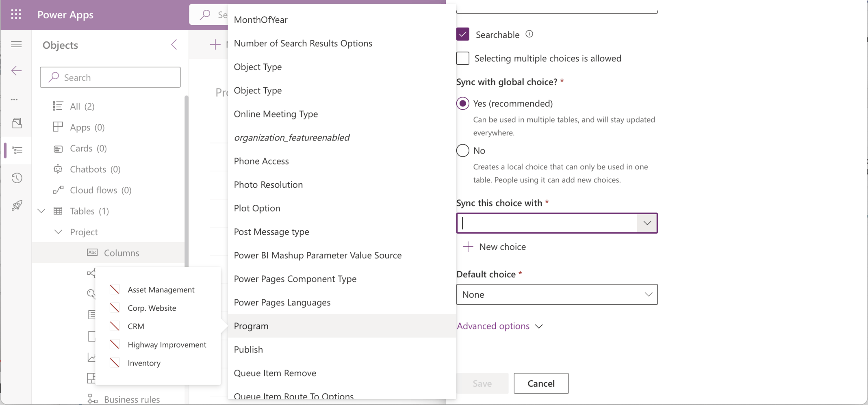Collapse the Objects pane with chevron icon
The image size is (868, 405).
[174, 45]
